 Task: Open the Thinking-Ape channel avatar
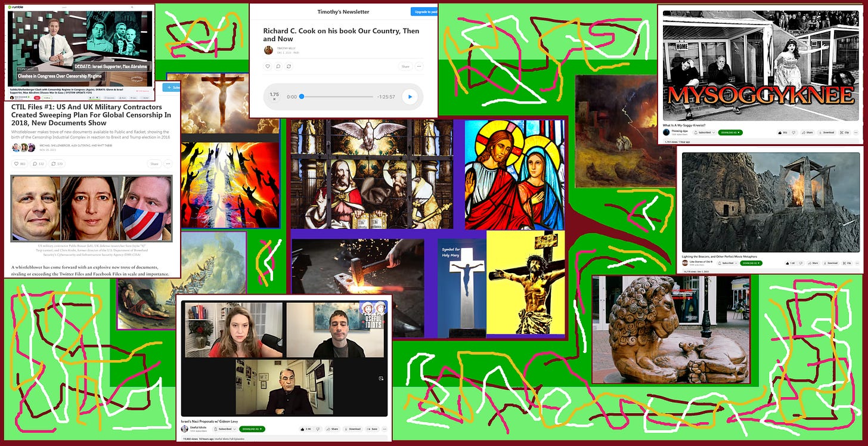click(x=666, y=132)
